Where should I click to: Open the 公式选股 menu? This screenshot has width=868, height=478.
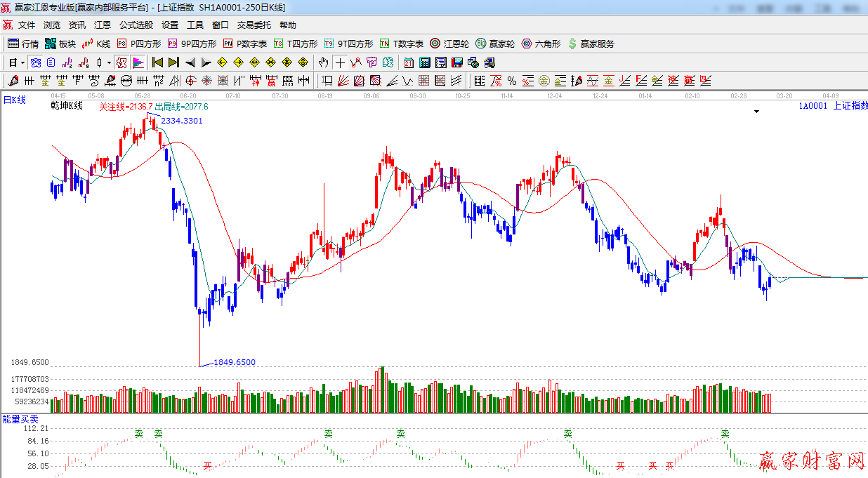136,25
